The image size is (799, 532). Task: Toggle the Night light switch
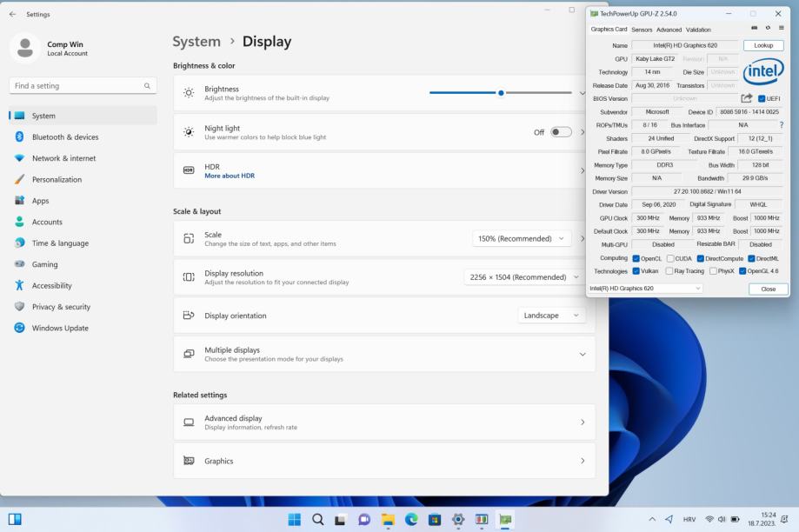click(x=561, y=132)
